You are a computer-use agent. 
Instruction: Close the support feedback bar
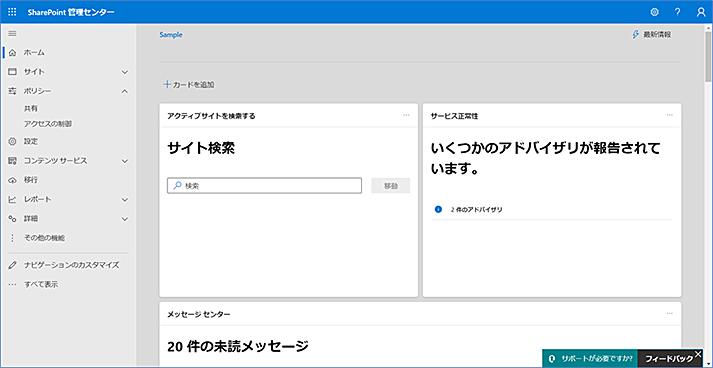(698, 353)
